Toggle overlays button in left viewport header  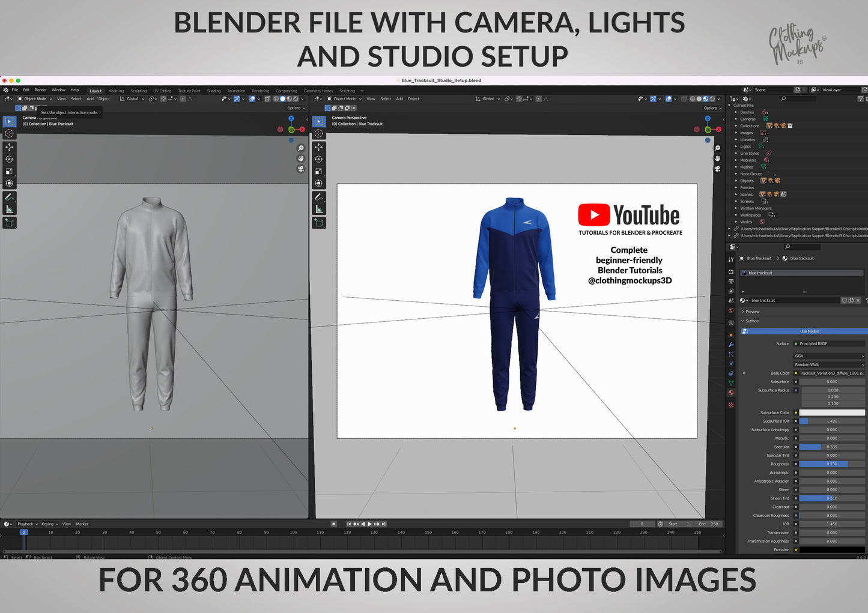[x=252, y=99]
